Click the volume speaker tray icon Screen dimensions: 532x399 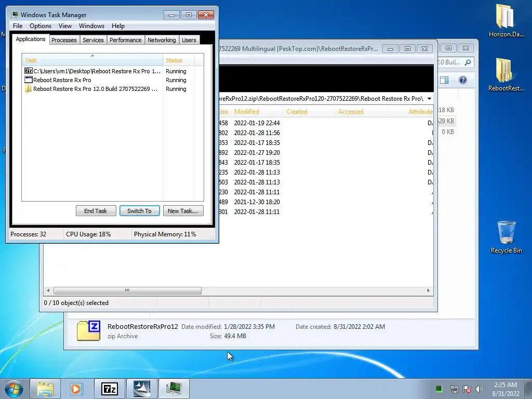[480, 389]
